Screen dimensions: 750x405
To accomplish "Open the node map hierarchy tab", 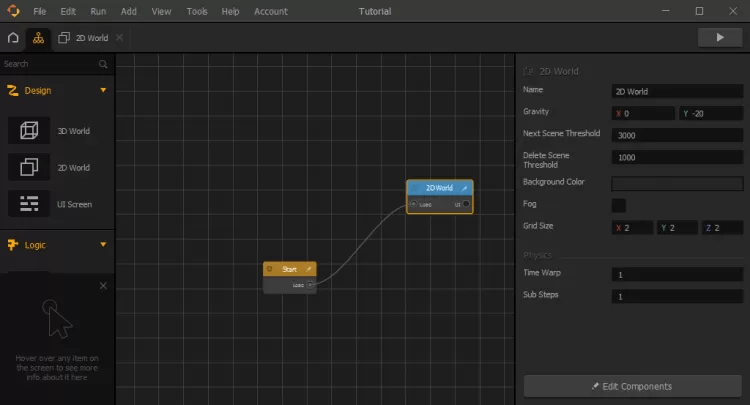I will pyautogui.click(x=39, y=37).
